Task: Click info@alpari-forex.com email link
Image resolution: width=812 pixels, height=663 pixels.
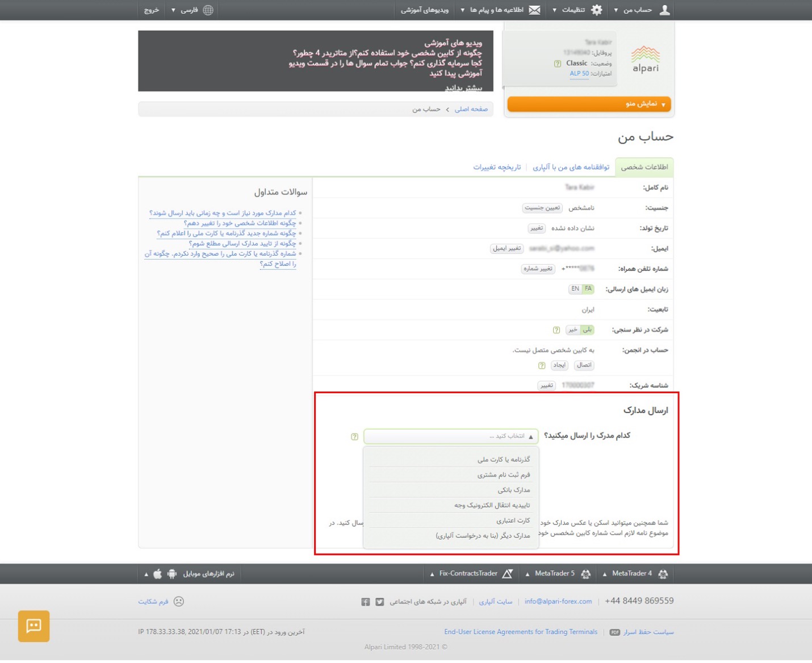Action: coord(558,602)
